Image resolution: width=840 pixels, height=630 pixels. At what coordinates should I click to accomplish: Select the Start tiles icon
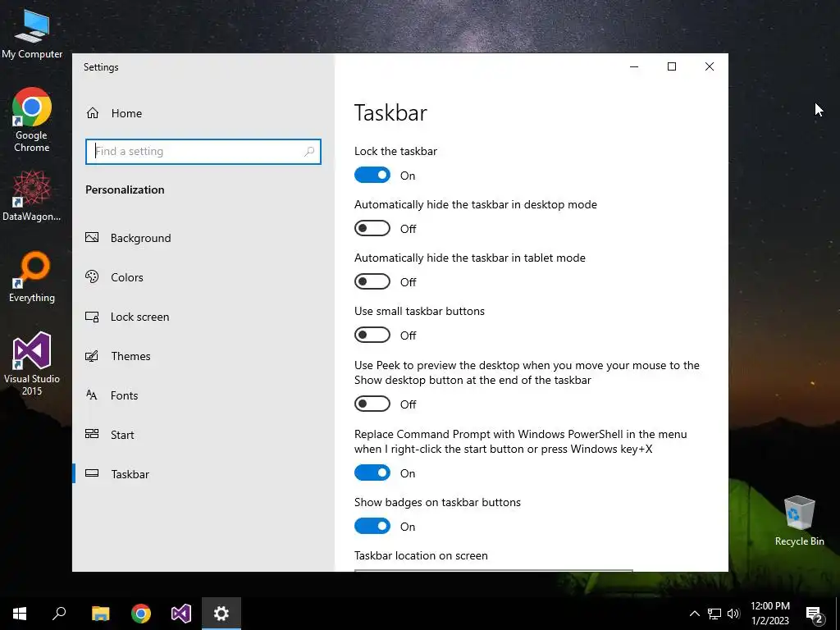92,435
